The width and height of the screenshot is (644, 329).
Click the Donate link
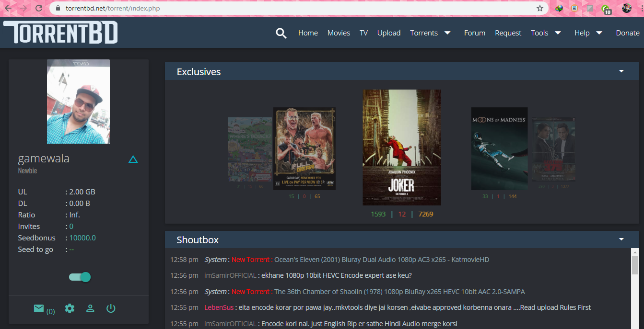(627, 33)
